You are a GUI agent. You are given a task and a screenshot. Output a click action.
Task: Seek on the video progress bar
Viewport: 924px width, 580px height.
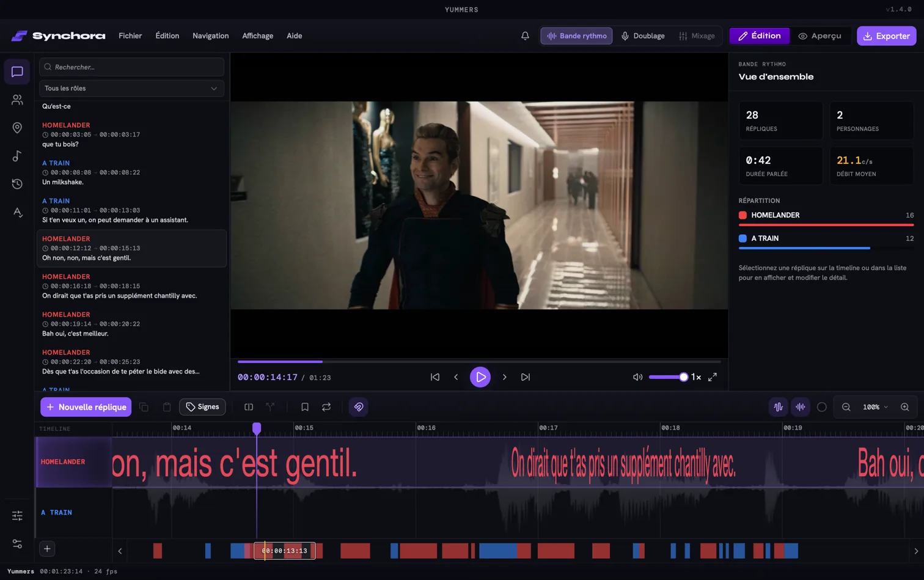coord(480,362)
